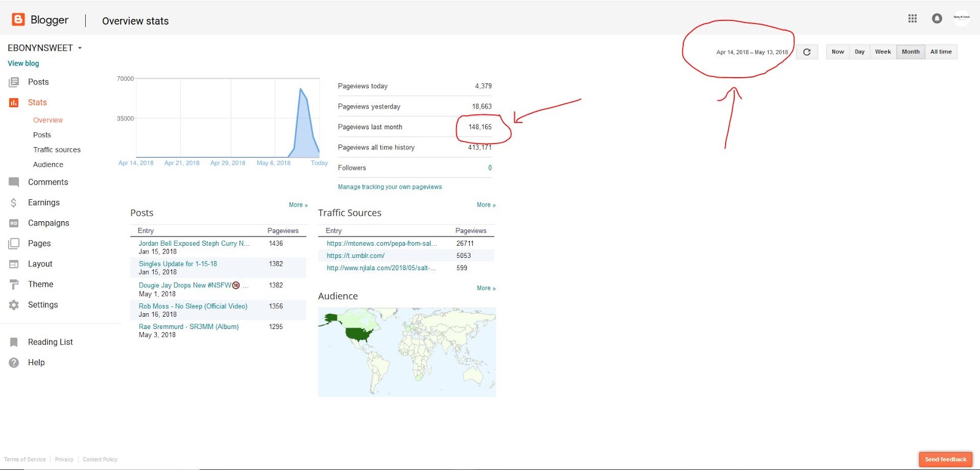The width and height of the screenshot is (980, 470).
Task: Open Theme in the sidebar
Action: (40, 284)
